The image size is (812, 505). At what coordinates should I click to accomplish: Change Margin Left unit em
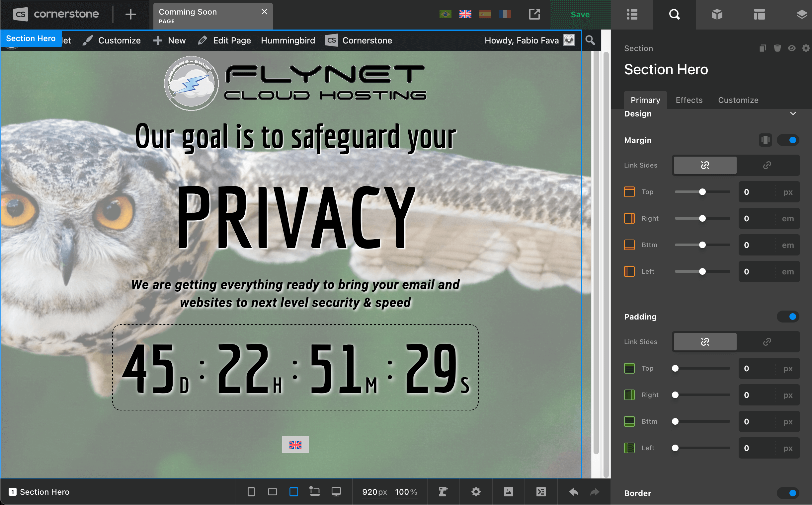point(788,271)
